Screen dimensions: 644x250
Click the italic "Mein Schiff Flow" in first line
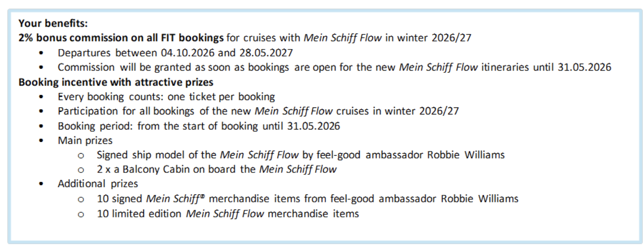[x=342, y=38]
